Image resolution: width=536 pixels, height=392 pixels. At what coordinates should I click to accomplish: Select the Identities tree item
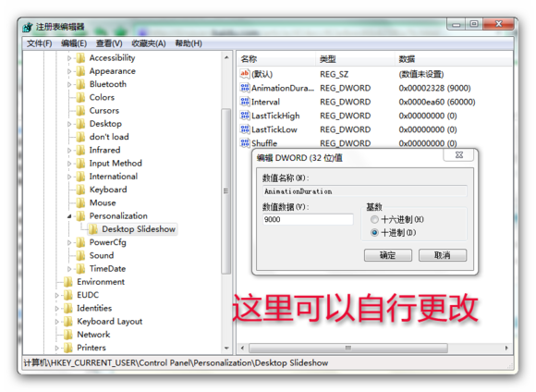coord(94,308)
